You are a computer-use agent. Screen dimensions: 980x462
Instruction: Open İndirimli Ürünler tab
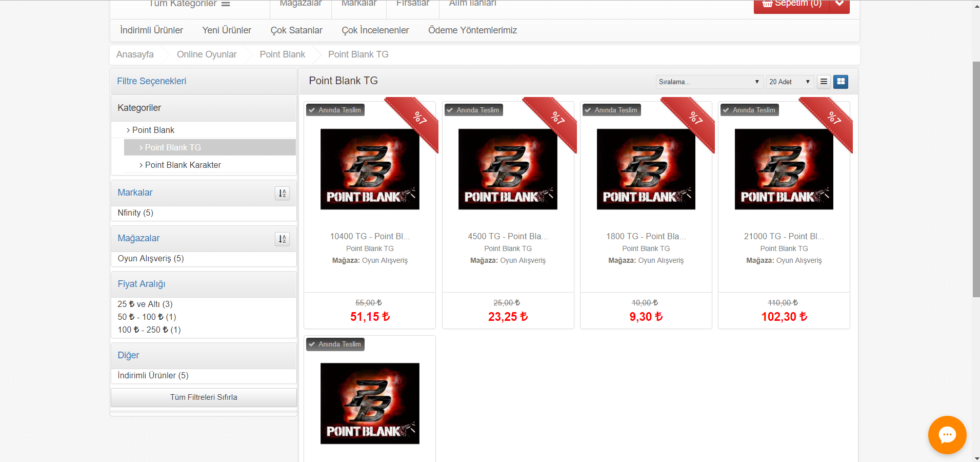pos(151,30)
